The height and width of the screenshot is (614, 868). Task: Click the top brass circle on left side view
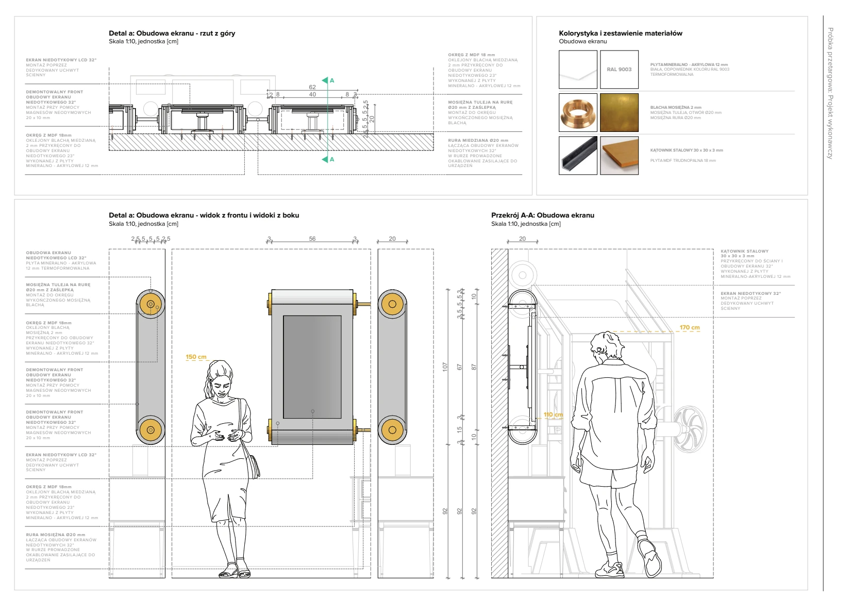click(x=151, y=305)
